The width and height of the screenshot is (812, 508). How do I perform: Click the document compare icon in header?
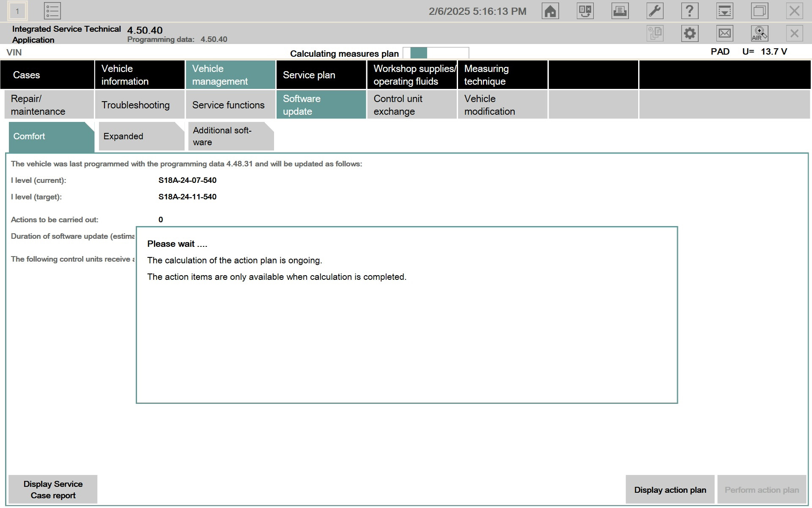[x=585, y=11]
